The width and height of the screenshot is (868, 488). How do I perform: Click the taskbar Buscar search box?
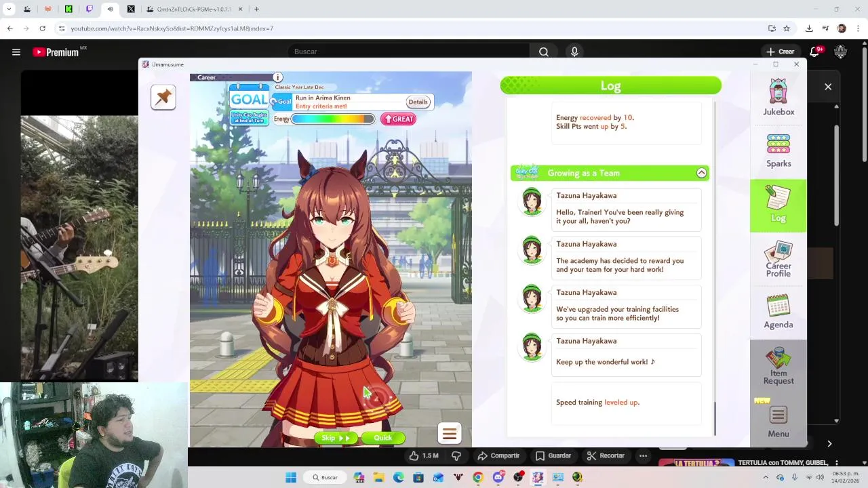point(325,477)
